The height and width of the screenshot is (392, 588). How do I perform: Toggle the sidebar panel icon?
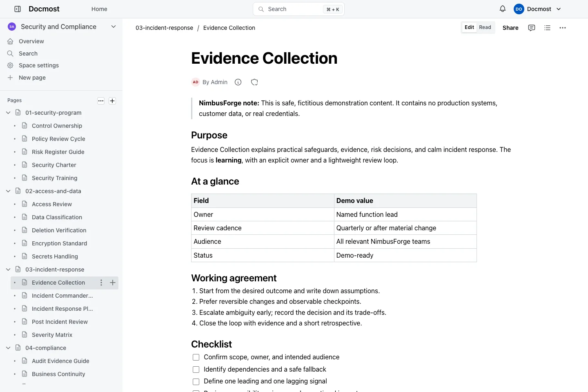(x=18, y=9)
